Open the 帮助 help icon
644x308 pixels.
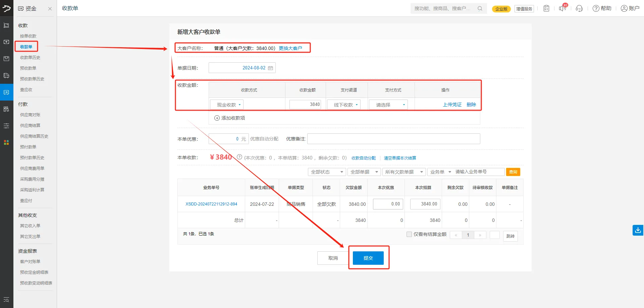pyautogui.click(x=602, y=8)
